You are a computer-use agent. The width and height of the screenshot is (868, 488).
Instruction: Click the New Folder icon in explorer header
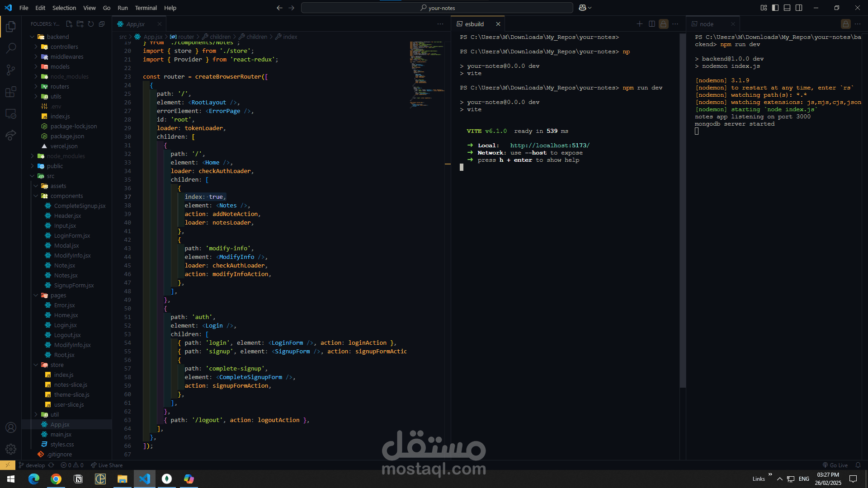coord(80,24)
